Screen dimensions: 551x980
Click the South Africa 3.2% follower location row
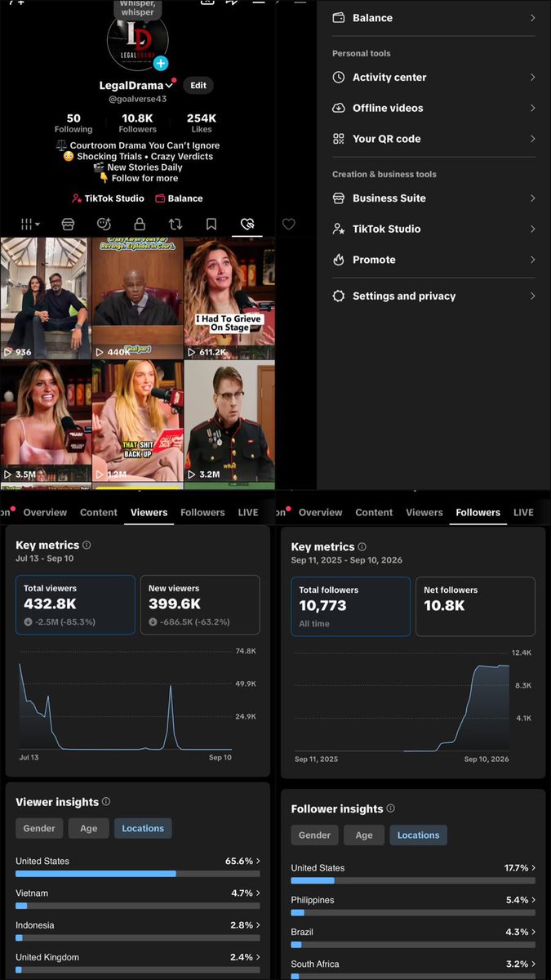click(x=413, y=969)
